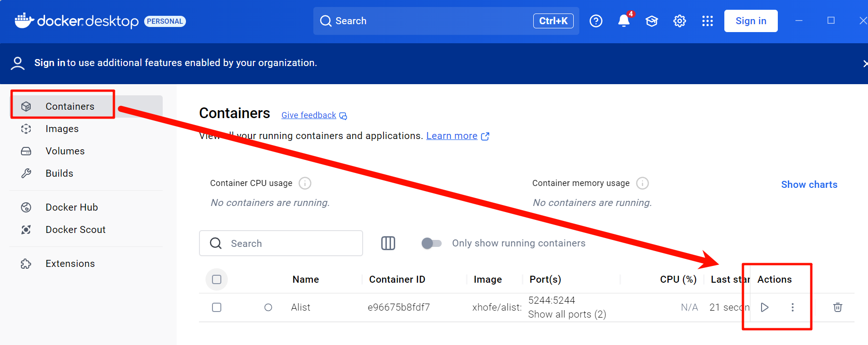
Task: Click the Docker whale logo
Action: coord(24,20)
